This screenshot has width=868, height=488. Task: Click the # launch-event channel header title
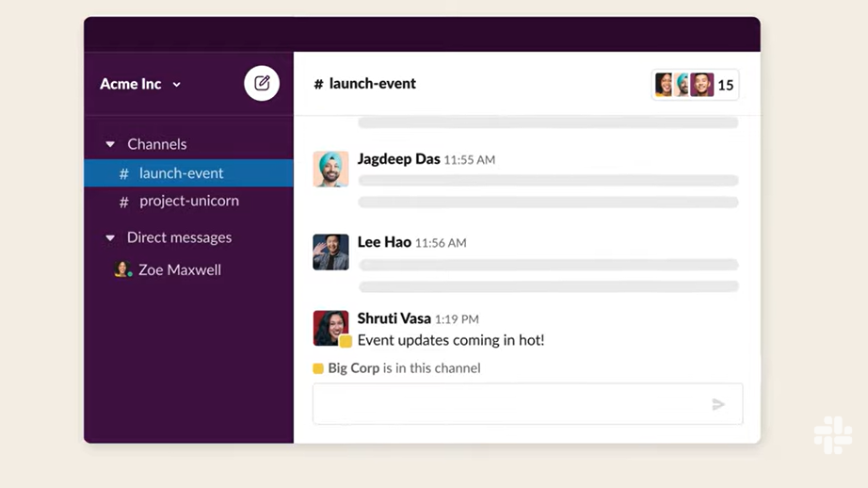coord(364,84)
